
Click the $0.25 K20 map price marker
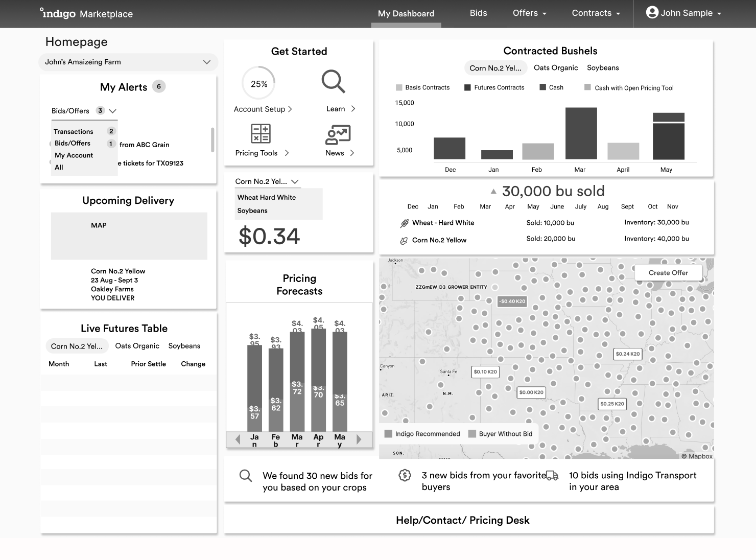coord(612,404)
